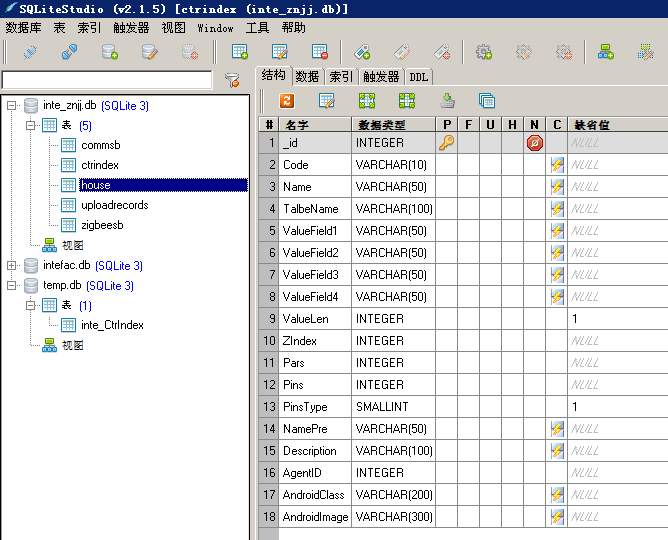The height and width of the screenshot is (540, 668).
Task: Click the add database toolbar icon
Action: tap(109, 51)
